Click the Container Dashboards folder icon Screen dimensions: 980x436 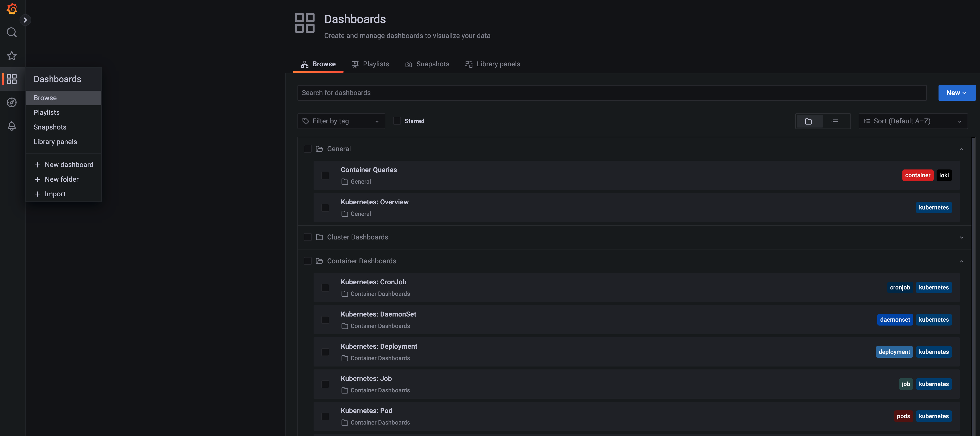(319, 261)
